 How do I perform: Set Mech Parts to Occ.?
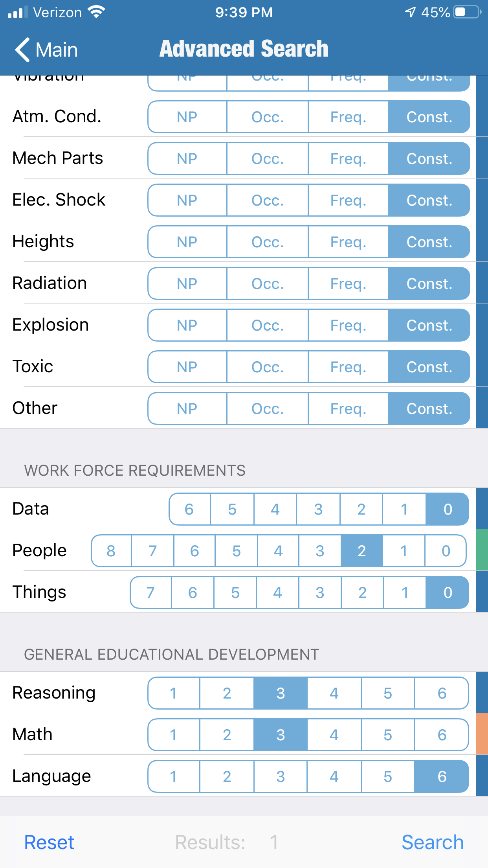[268, 159]
